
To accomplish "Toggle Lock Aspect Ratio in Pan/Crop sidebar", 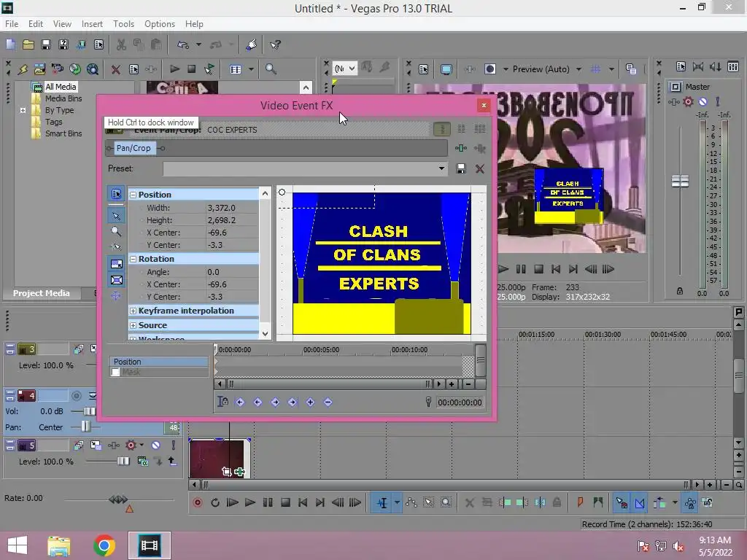I will pyautogui.click(x=116, y=264).
